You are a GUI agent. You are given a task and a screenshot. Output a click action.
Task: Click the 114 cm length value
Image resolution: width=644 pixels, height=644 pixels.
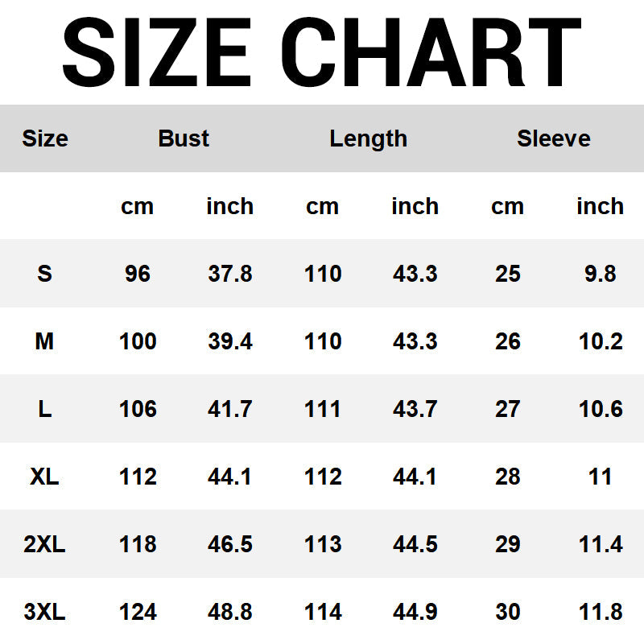tap(323, 612)
